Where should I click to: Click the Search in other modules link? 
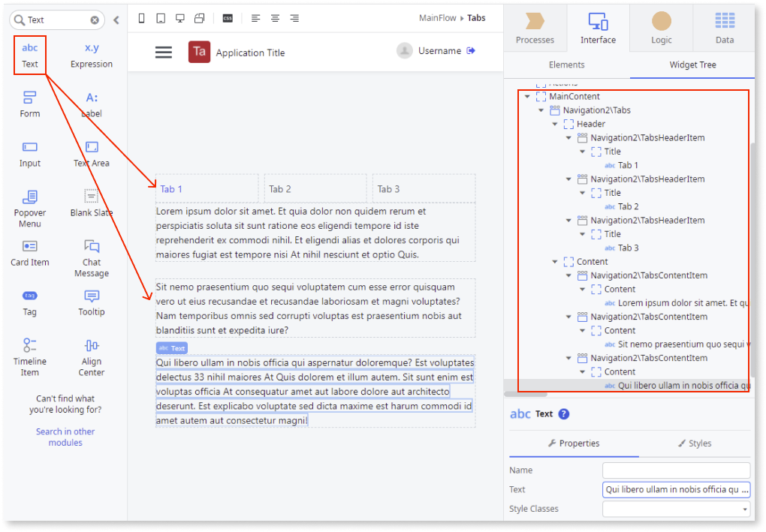(x=65, y=437)
